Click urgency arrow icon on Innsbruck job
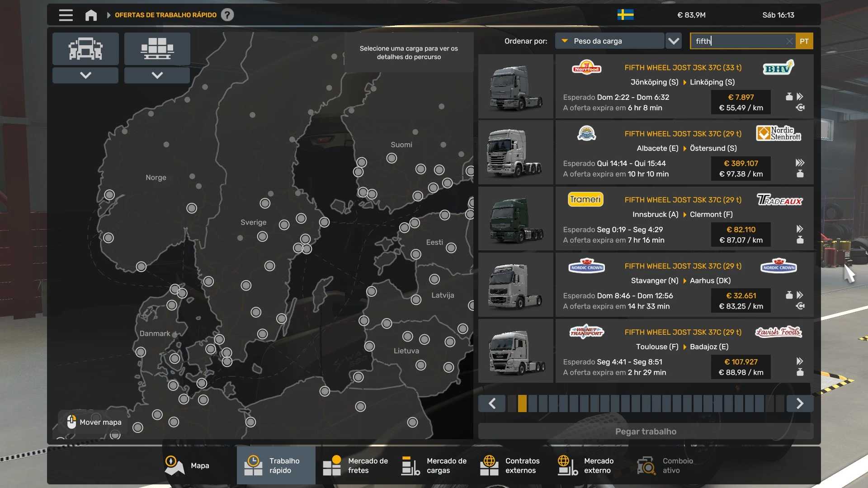This screenshot has height=488, width=868. [800, 229]
